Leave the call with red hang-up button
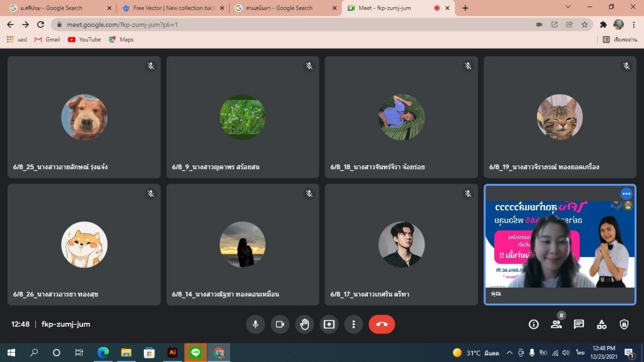Screen dimensions: 644x362 point(381,324)
